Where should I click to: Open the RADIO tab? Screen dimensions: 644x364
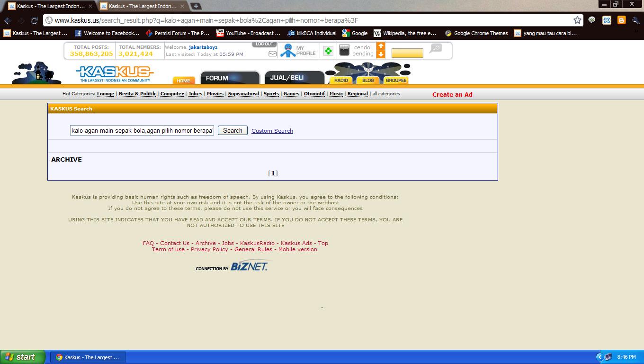[x=341, y=80]
